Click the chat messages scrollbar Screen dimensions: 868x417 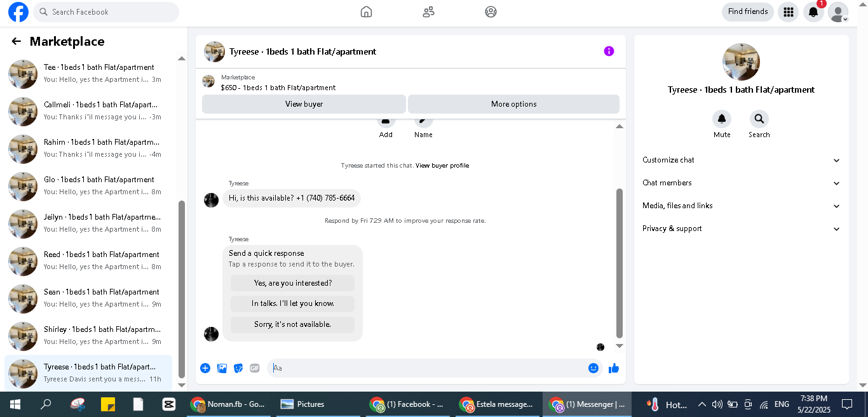pos(620,263)
